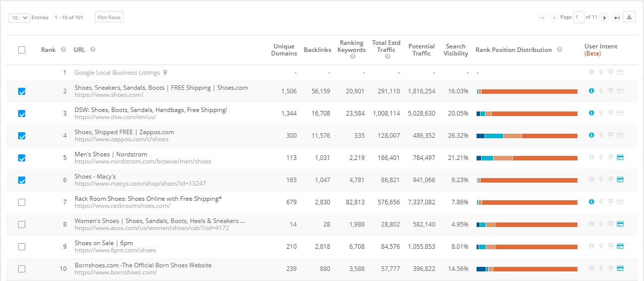The image size is (644, 281).
Task: Check the Rack Room Shoes row checkbox
Action: (22, 202)
